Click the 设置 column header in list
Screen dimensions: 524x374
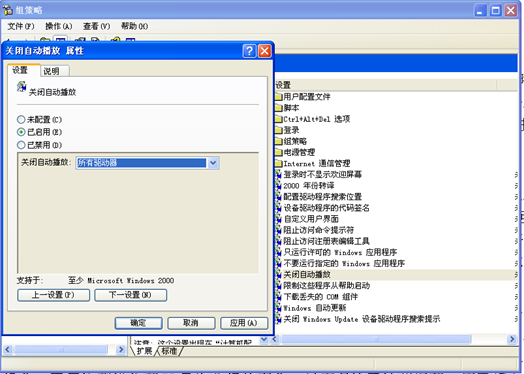click(x=386, y=85)
